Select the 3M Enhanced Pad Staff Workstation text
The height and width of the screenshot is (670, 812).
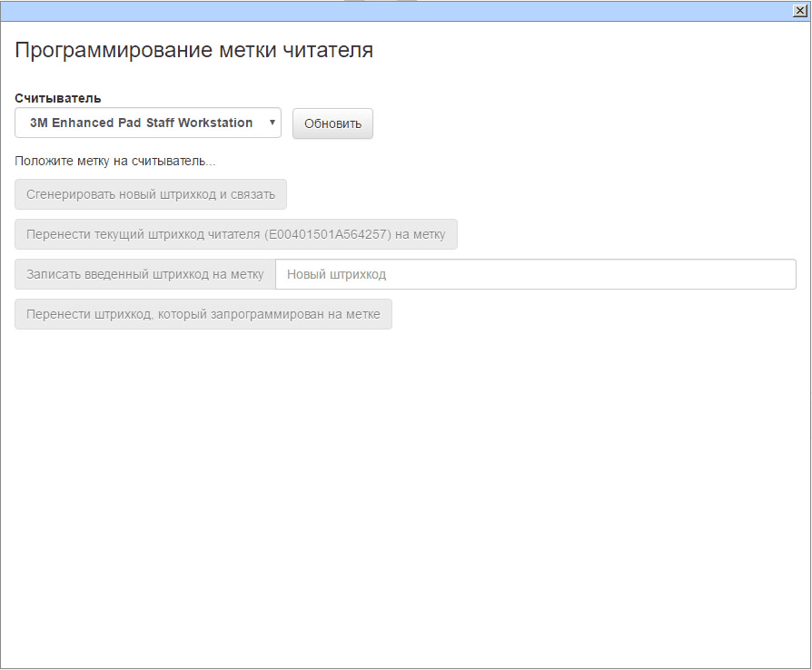[141, 123]
